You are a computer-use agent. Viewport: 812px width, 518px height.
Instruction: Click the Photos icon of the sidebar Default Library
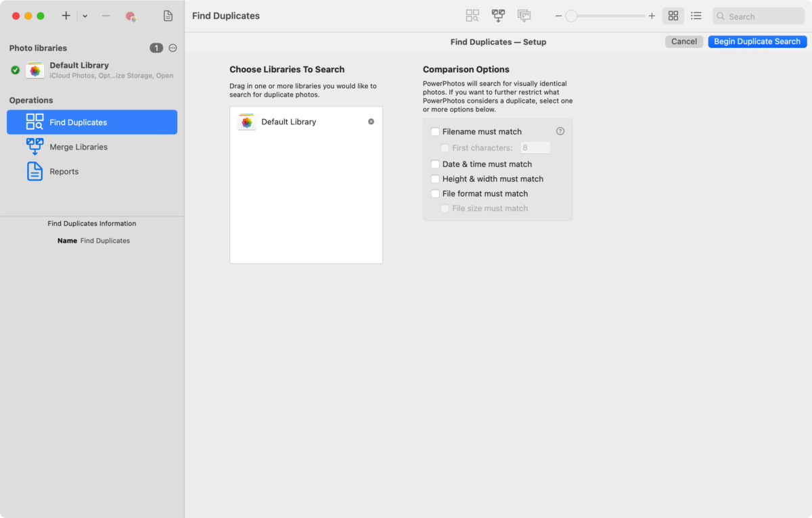[x=35, y=70]
